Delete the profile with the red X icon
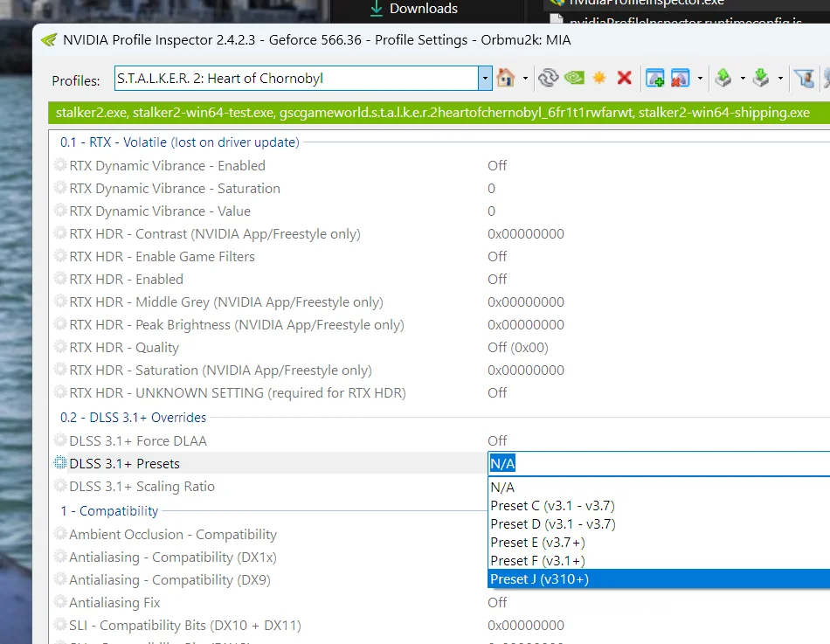830x644 pixels. coord(625,79)
